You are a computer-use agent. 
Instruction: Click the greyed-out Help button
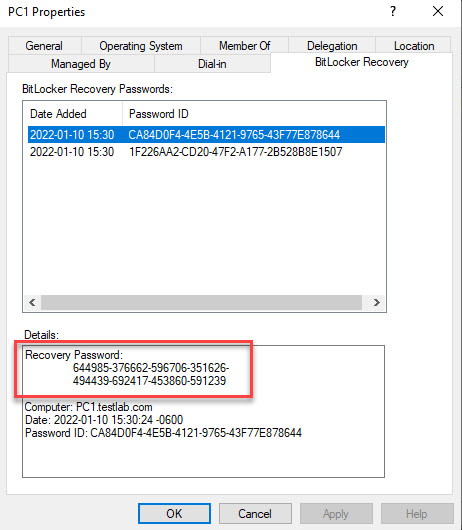[x=417, y=513]
